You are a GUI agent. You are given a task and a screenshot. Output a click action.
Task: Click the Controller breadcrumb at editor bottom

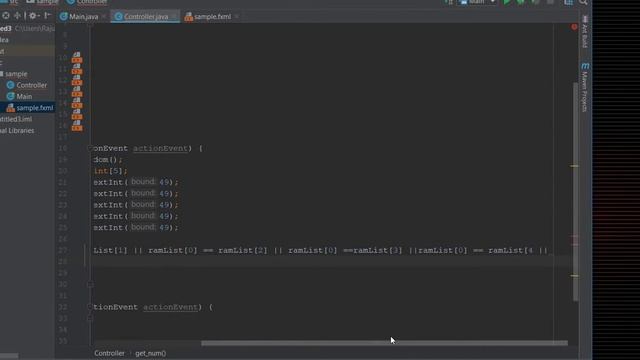point(109,353)
